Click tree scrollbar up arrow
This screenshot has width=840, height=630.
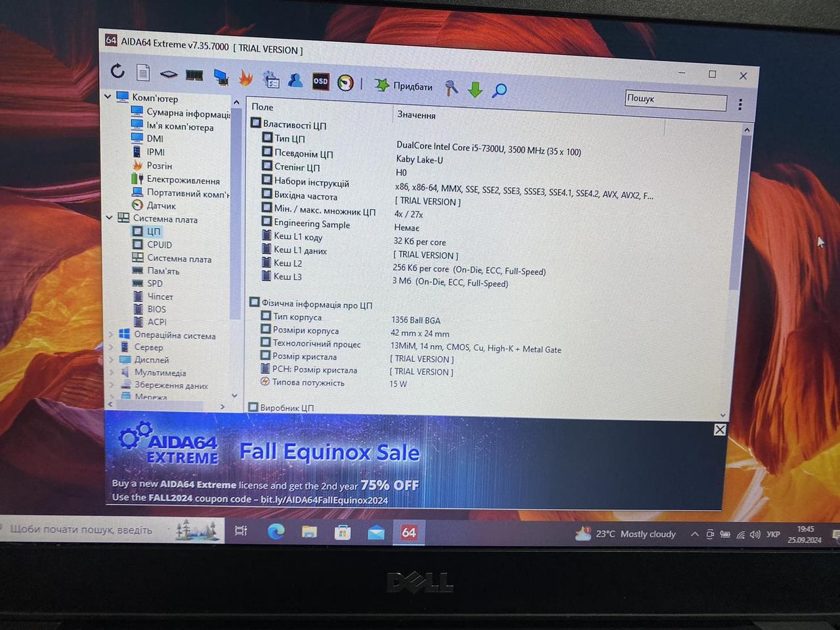point(237,102)
